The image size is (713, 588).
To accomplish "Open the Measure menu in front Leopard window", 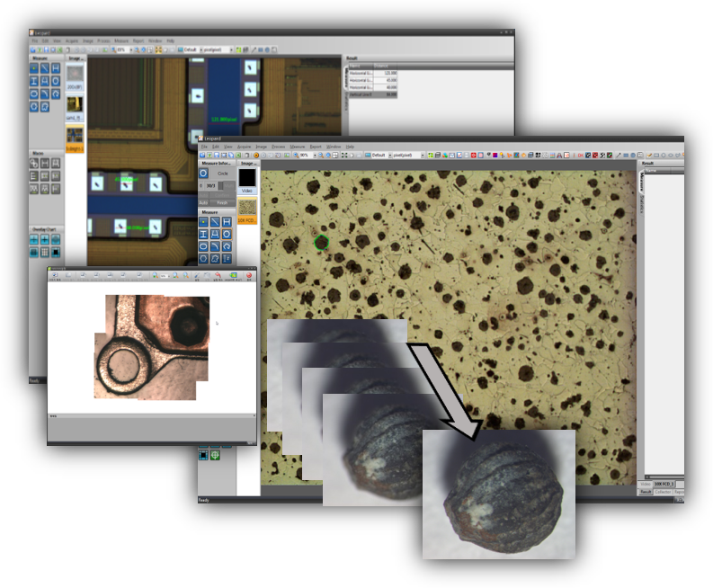I will [298, 147].
